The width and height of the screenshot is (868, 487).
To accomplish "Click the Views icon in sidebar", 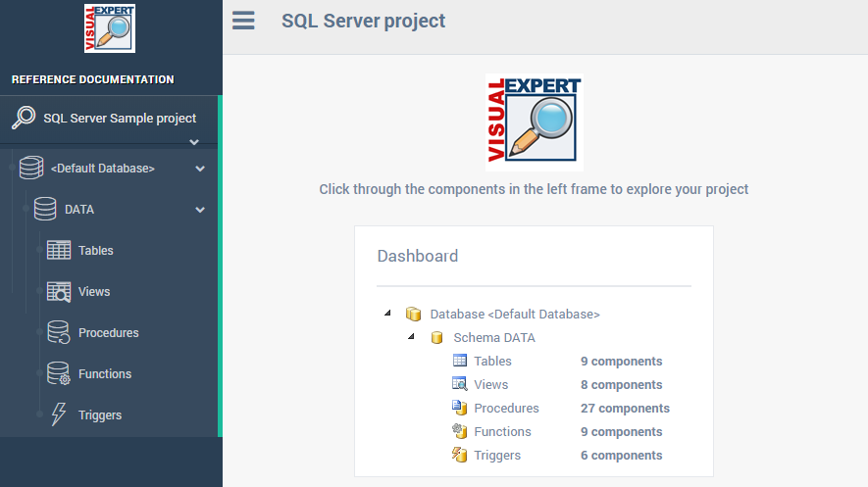I will 59,292.
